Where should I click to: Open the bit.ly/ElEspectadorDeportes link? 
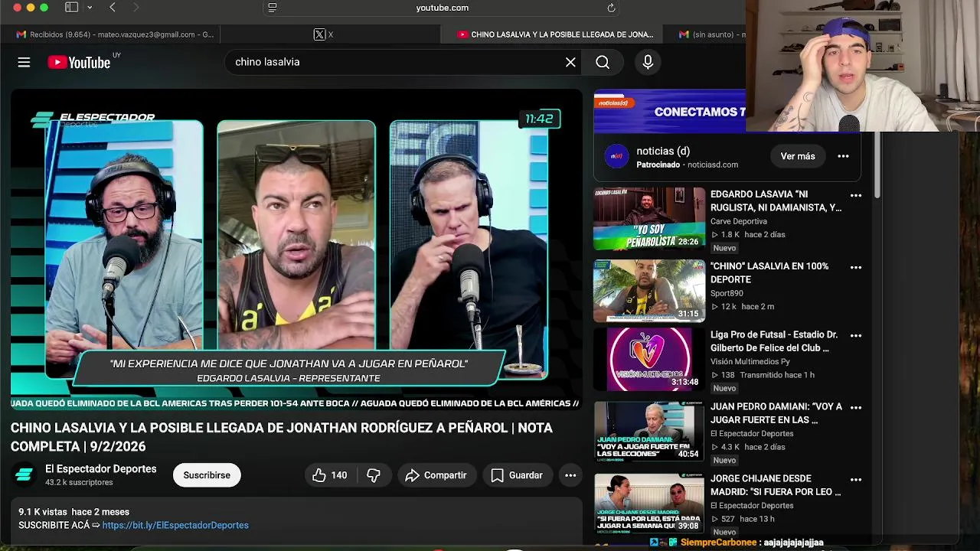point(175,525)
